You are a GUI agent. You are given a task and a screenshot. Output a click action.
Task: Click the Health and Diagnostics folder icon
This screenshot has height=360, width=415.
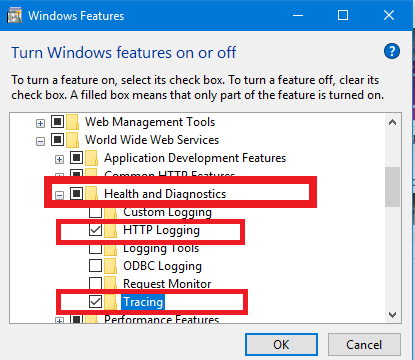(91, 194)
